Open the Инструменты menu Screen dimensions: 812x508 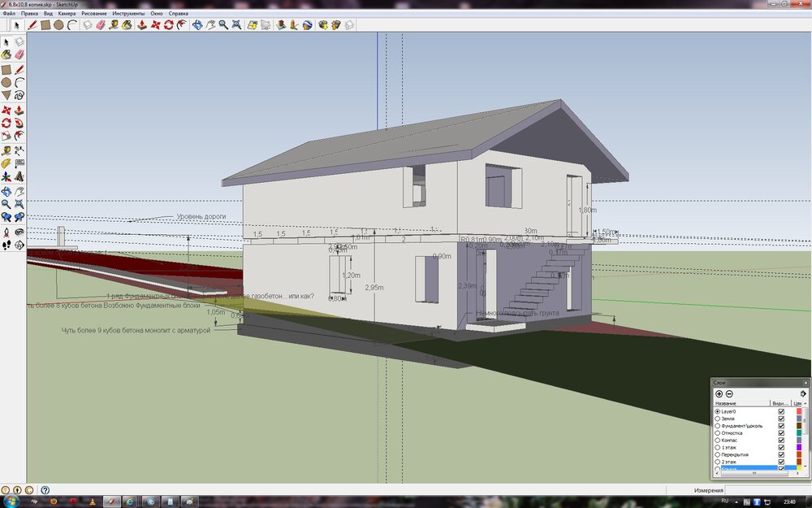(129, 14)
